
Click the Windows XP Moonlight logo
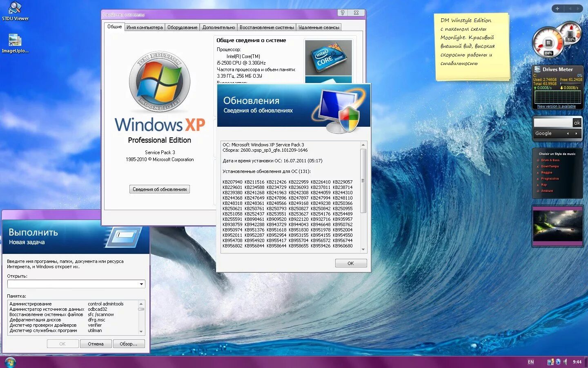[x=160, y=82]
